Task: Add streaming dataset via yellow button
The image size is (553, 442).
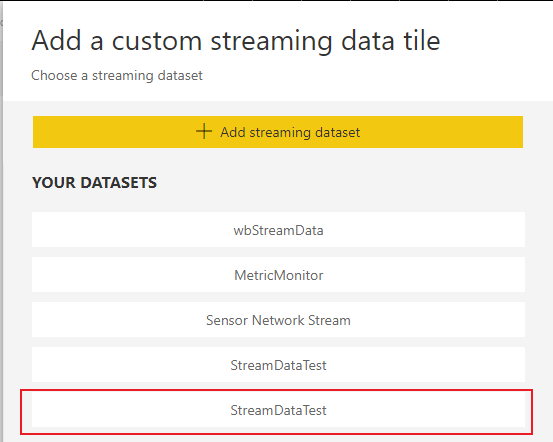Action: click(x=278, y=132)
